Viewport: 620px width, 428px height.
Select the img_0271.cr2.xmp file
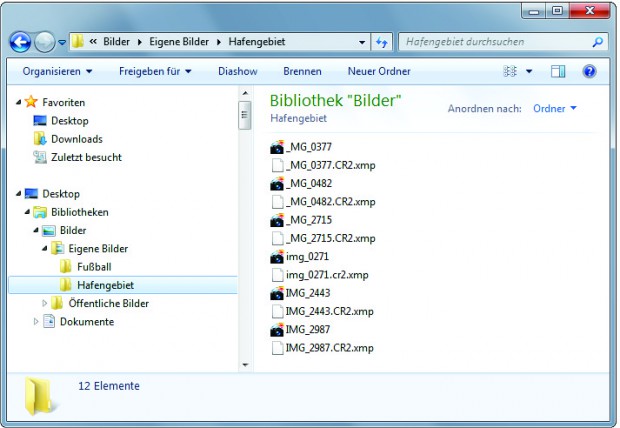(x=320, y=275)
